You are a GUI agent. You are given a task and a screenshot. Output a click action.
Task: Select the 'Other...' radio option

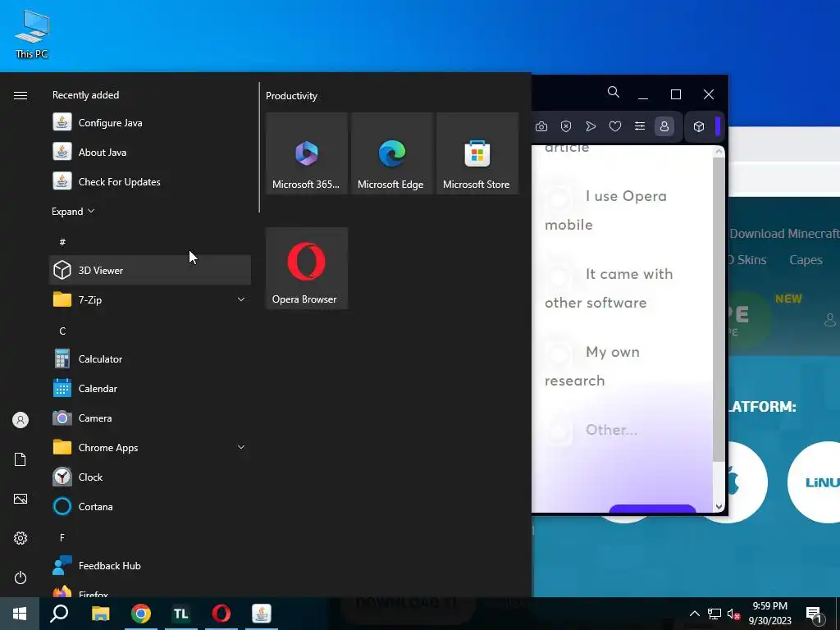tap(591, 430)
